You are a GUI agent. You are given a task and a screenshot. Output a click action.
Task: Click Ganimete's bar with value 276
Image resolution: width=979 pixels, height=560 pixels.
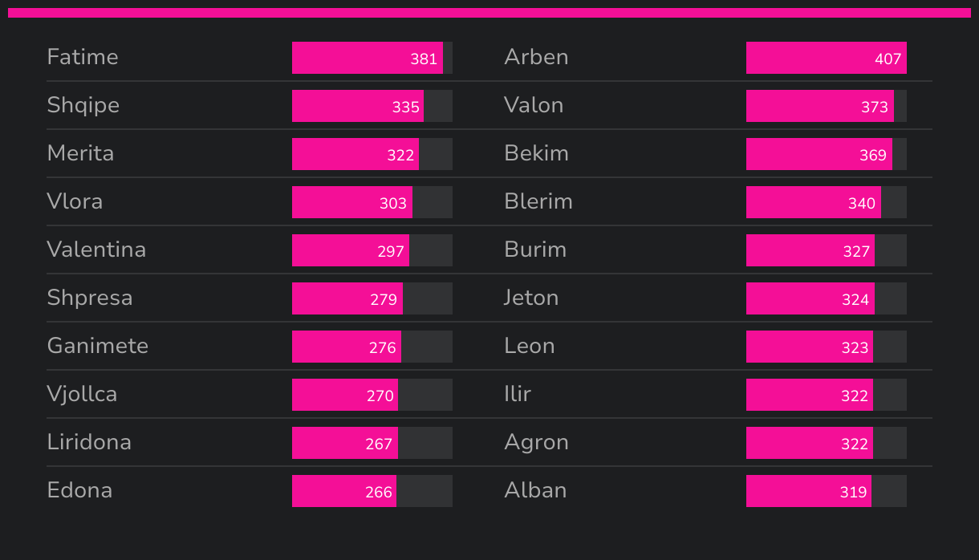[347, 347]
